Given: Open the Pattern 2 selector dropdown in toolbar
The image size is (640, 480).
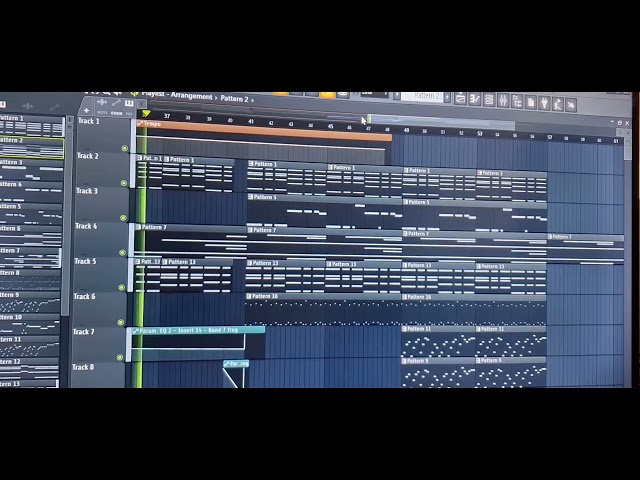Looking at the screenshot, I should pos(423,96).
